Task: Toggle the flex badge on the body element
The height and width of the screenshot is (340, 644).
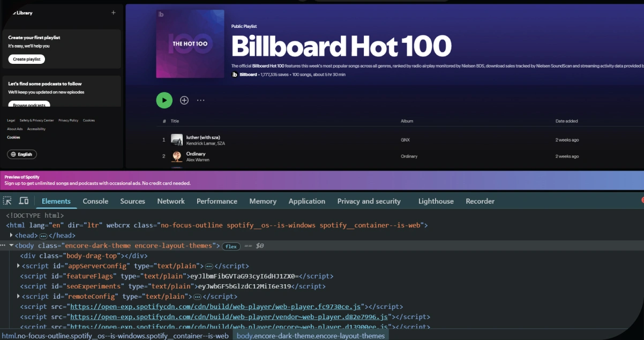Action: click(231, 246)
